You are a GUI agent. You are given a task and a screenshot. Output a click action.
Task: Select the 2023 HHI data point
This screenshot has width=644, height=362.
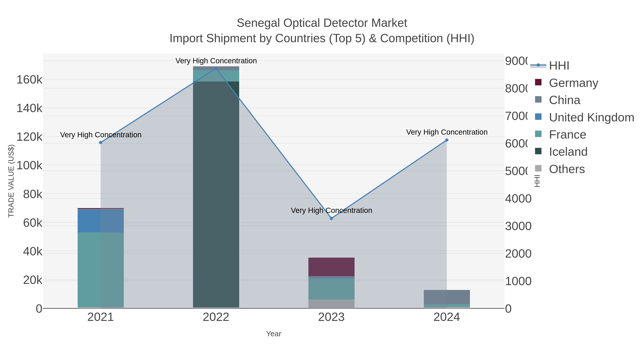coord(331,218)
